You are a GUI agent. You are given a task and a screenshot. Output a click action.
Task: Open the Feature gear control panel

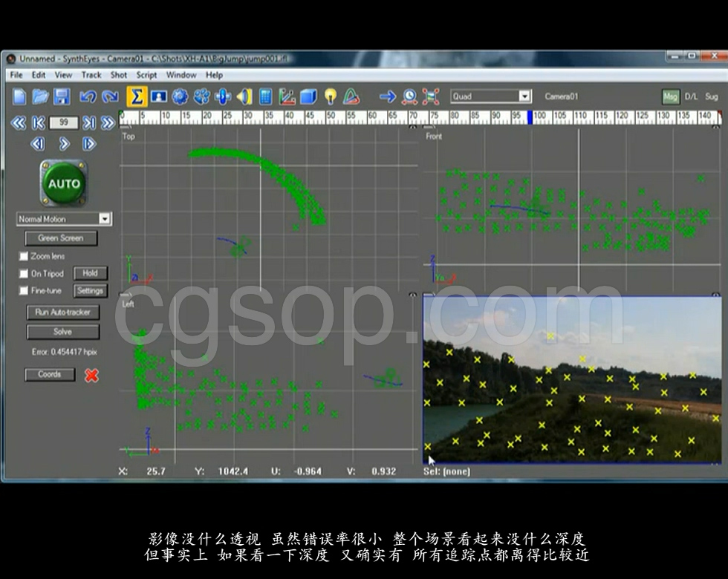(x=180, y=96)
